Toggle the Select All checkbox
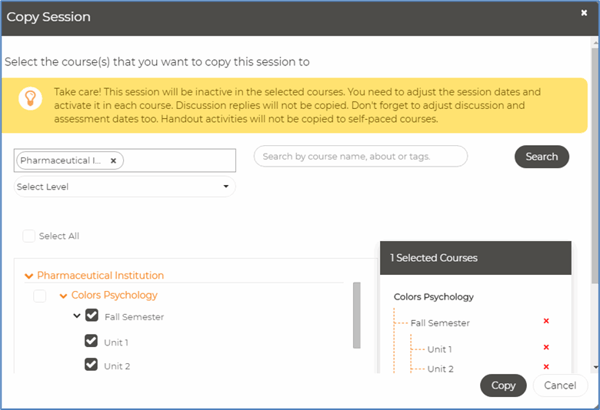 [29, 236]
